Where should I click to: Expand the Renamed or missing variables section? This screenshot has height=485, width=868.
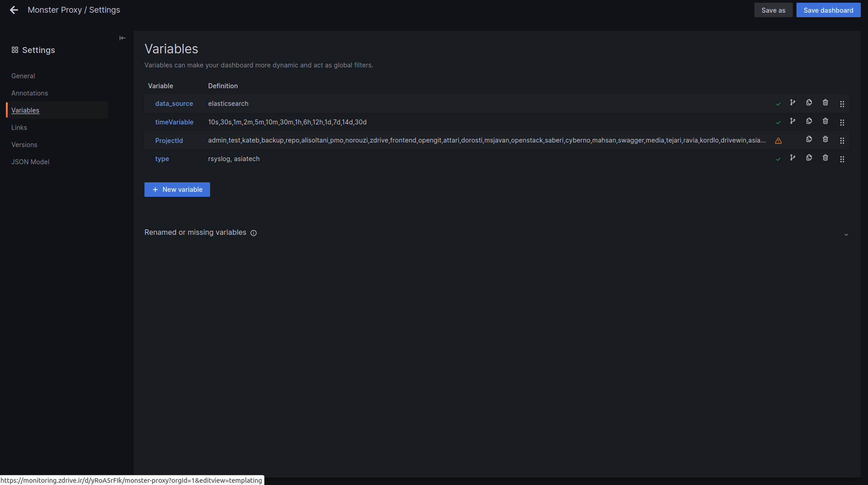[846, 235]
